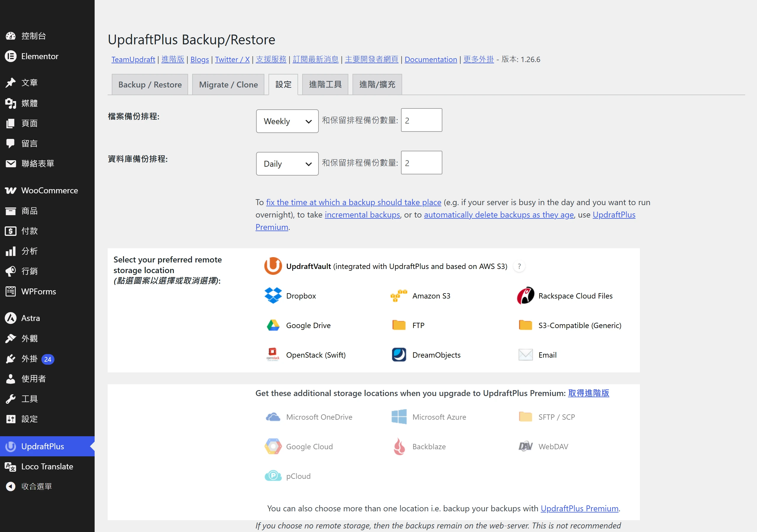Open the UpdraftPlus sidebar menu item
This screenshot has height=532, width=757.
(x=47, y=446)
